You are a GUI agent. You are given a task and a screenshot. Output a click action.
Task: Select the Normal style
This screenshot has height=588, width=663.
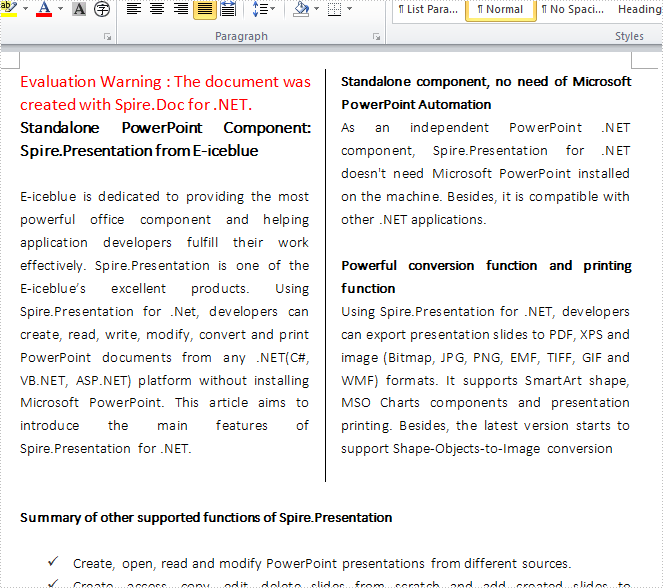point(500,9)
